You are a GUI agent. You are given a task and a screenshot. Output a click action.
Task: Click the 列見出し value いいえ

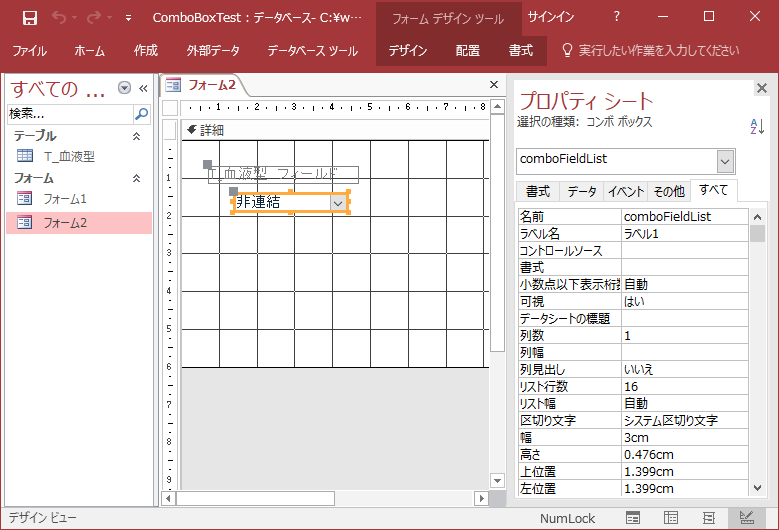685,370
